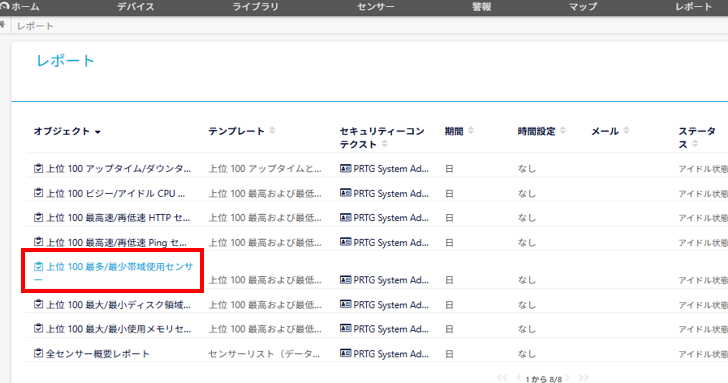Click user card icon in 使用メモリ row
728x383 pixels.
pos(345,329)
